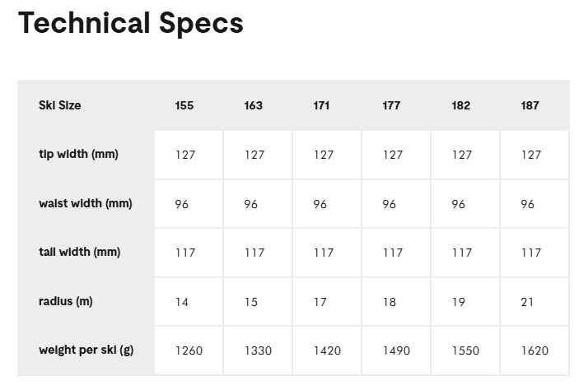Click the 1260 weight value cell
The image size is (588, 390).
pyautogui.click(x=189, y=351)
